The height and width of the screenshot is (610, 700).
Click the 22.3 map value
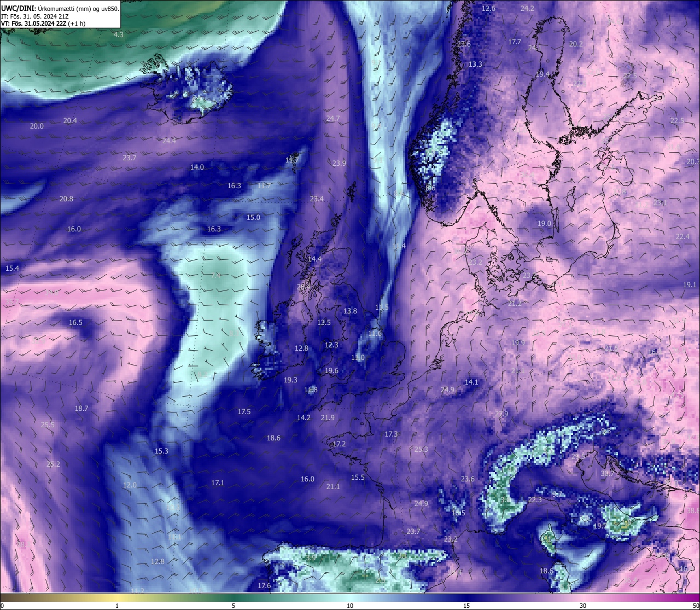coord(535,499)
